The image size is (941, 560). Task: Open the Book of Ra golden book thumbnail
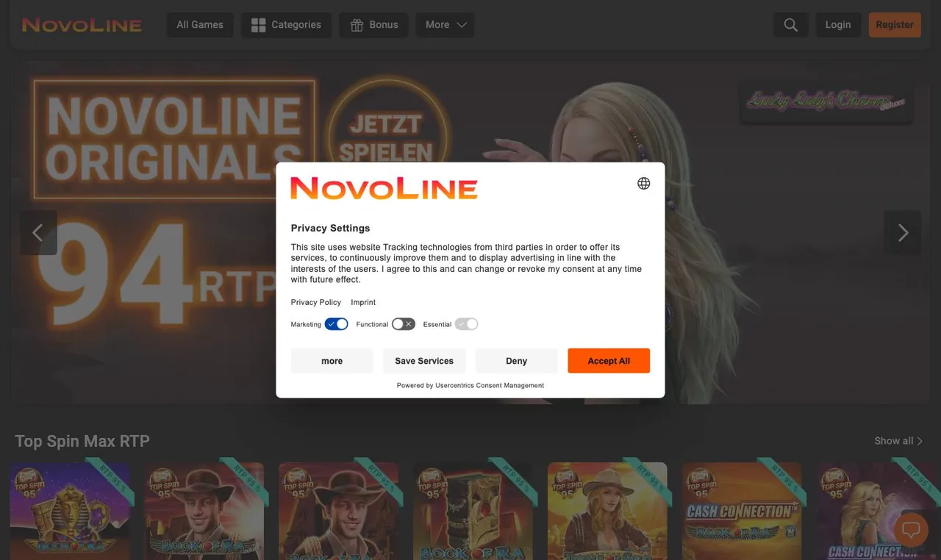coord(473,511)
